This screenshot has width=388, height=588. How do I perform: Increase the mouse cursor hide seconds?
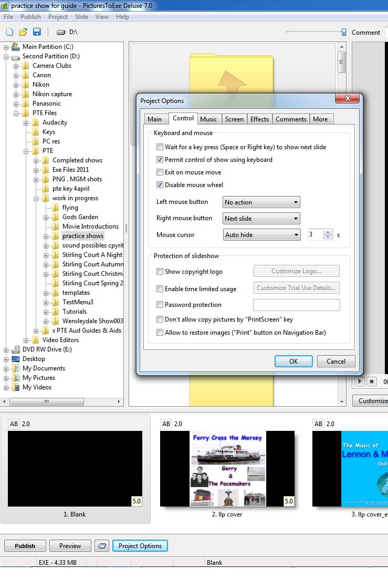328,232
